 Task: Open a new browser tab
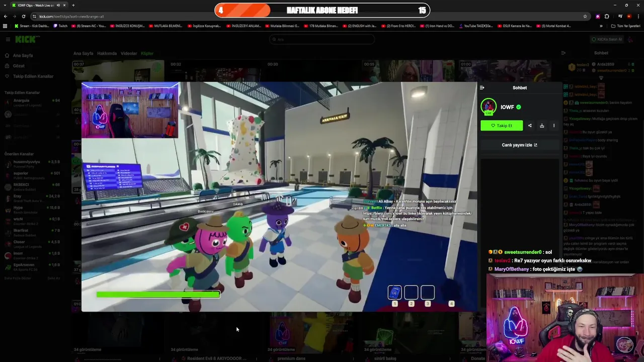73,5
